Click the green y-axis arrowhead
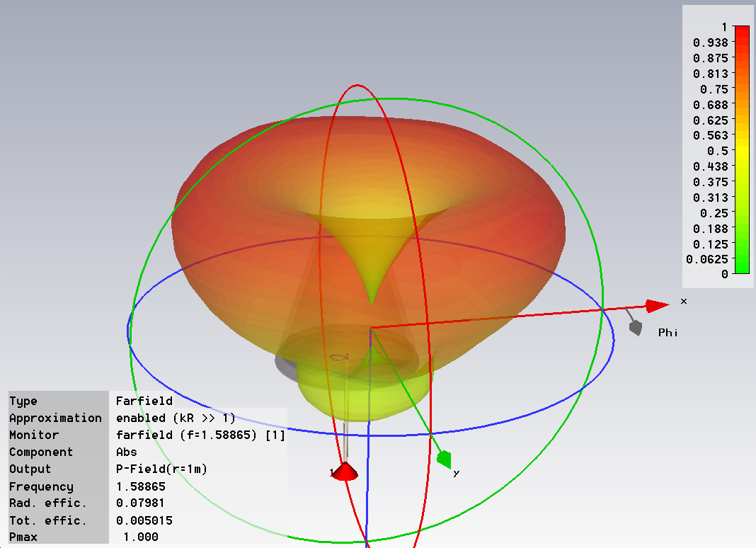 pyautogui.click(x=445, y=459)
